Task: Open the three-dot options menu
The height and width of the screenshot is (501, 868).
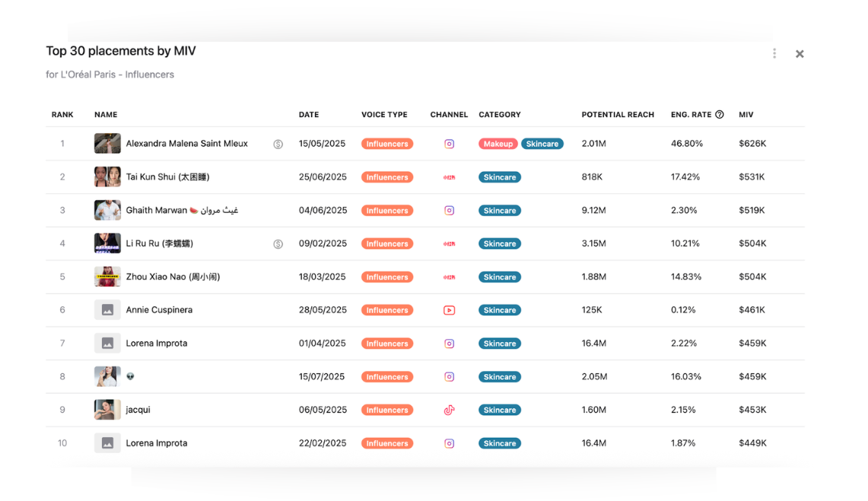Action: [774, 54]
